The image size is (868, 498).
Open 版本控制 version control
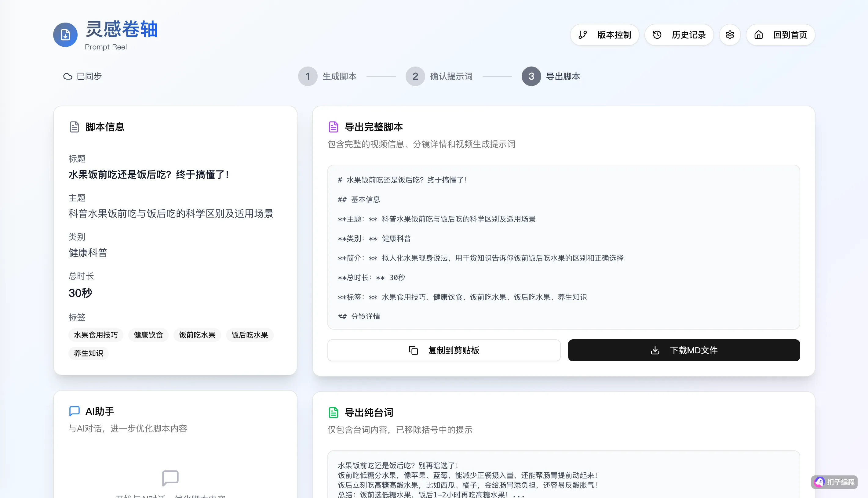604,34
